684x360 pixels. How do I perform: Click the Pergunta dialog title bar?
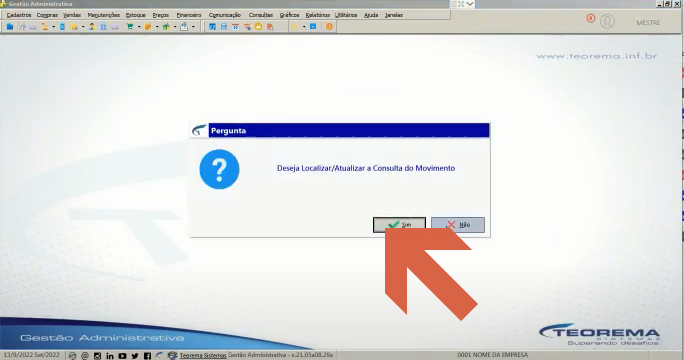pyautogui.click(x=349, y=130)
